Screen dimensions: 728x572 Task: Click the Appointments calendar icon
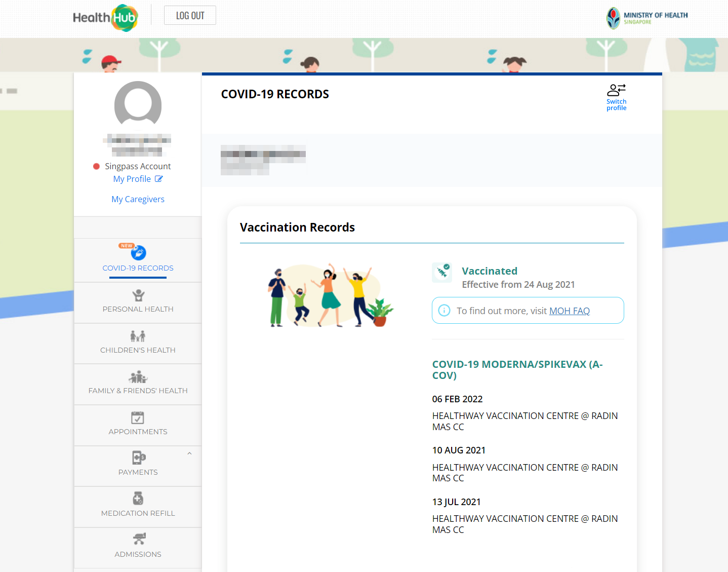[138, 417]
